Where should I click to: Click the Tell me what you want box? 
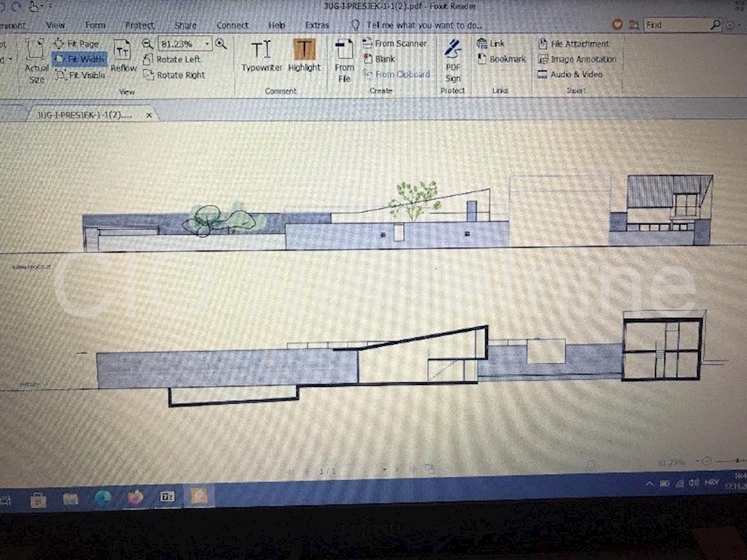[x=417, y=26]
